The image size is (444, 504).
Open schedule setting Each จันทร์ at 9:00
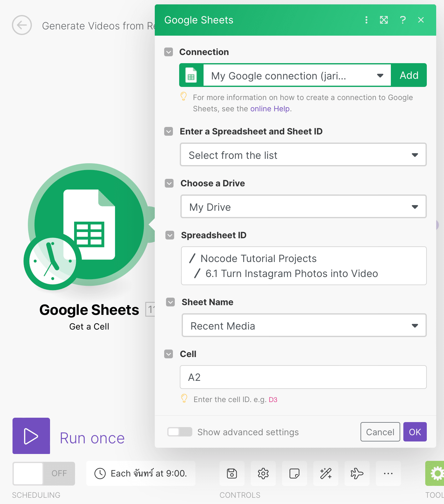[x=141, y=473]
